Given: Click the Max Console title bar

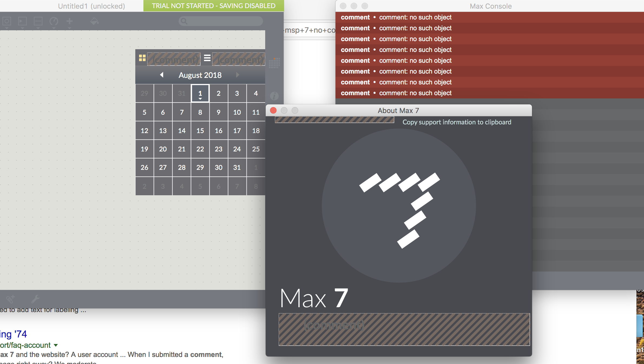Looking at the screenshot, I should point(490,6).
